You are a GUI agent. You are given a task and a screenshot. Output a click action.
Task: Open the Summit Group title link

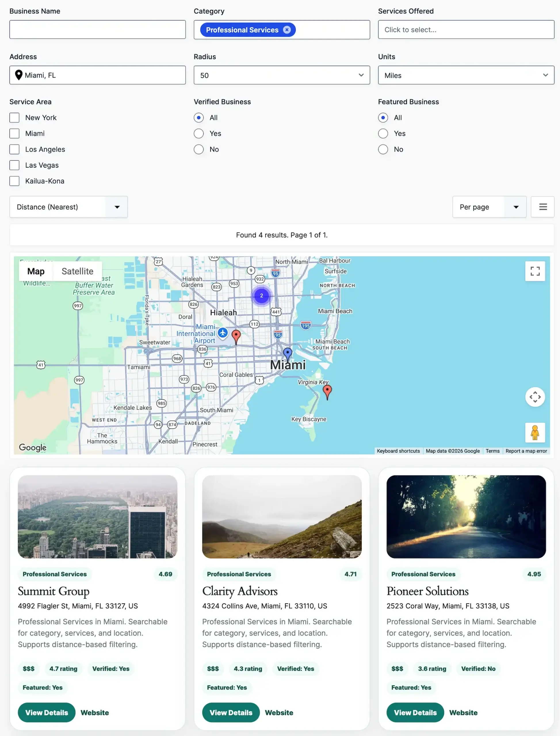pyautogui.click(x=54, y=591)
